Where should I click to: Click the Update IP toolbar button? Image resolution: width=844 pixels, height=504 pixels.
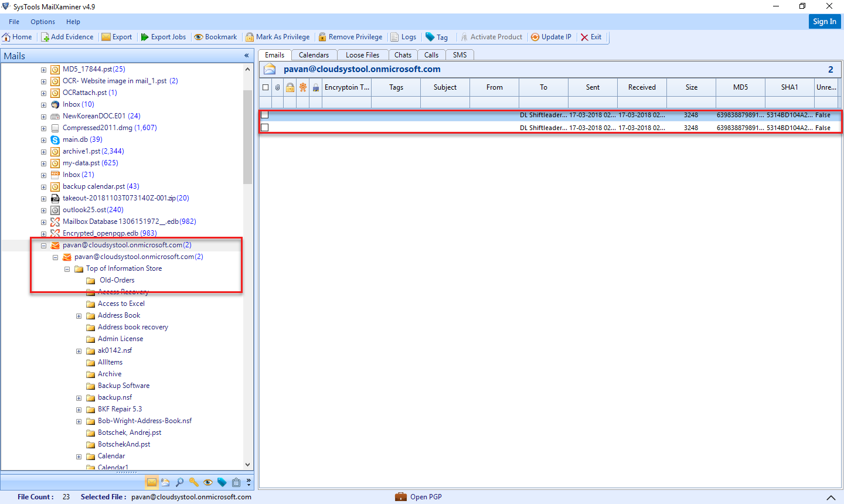click(x=551, y=37)
